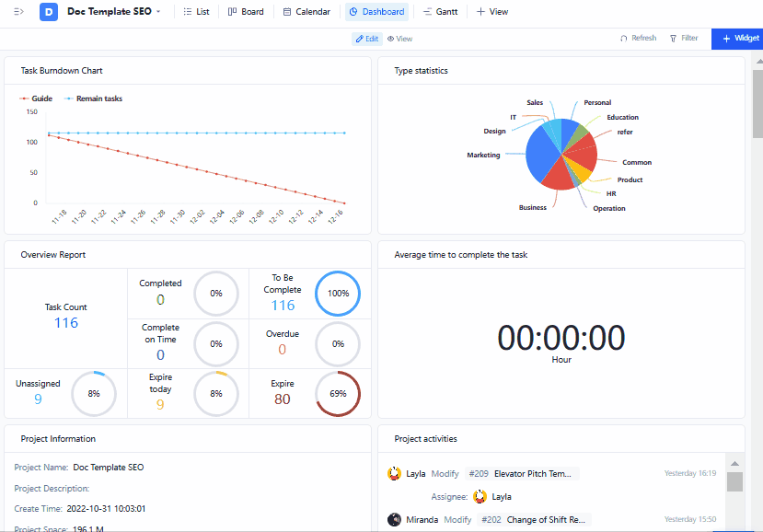Switch dashboard to Edit mode
The image size is (763, 532).
coord(367,39)
